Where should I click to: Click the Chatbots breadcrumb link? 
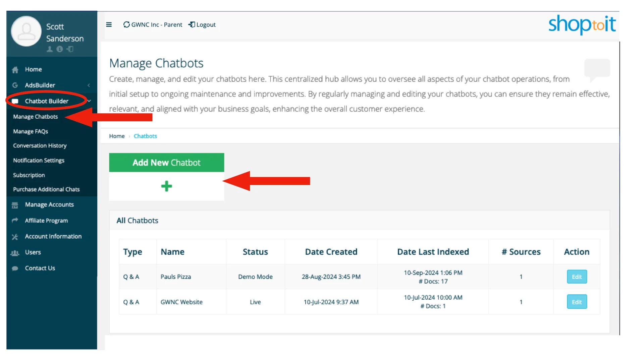[x=145, y=136]
